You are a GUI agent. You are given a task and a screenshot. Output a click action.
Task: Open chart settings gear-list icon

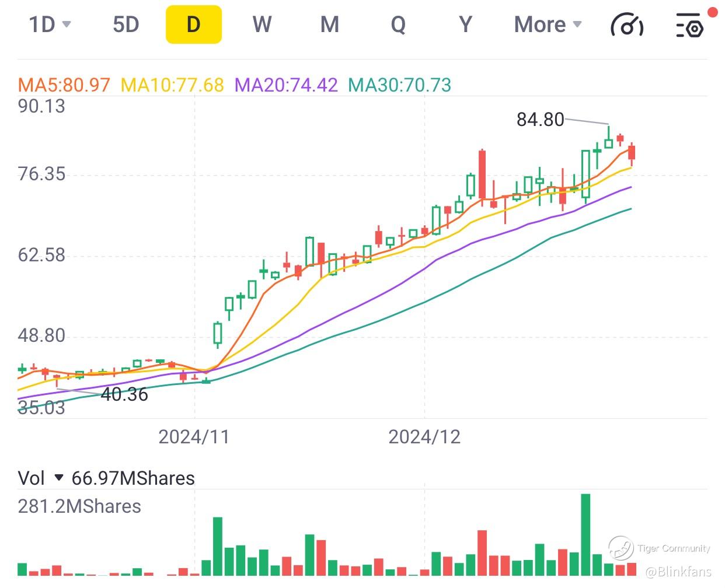click(689, 25)
